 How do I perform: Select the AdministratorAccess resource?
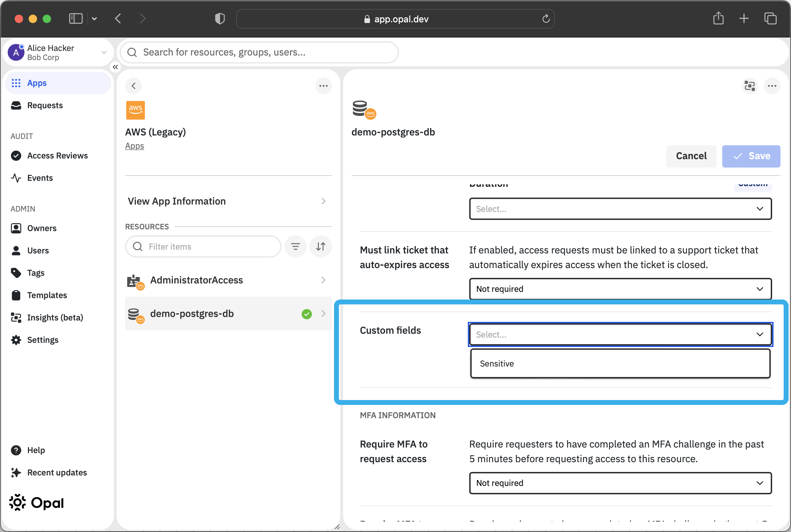click(x=228, y=280)
